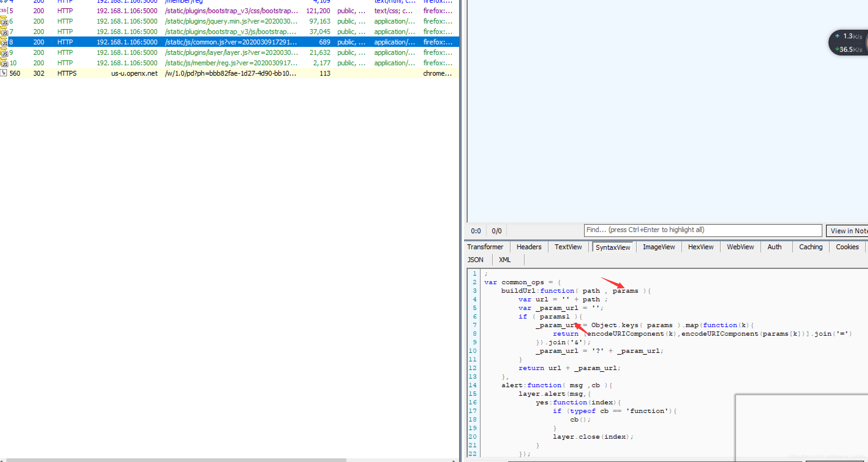Click the CSS icon of session 5
Viewport: 868px width, 462px height.
pos(4,11)
